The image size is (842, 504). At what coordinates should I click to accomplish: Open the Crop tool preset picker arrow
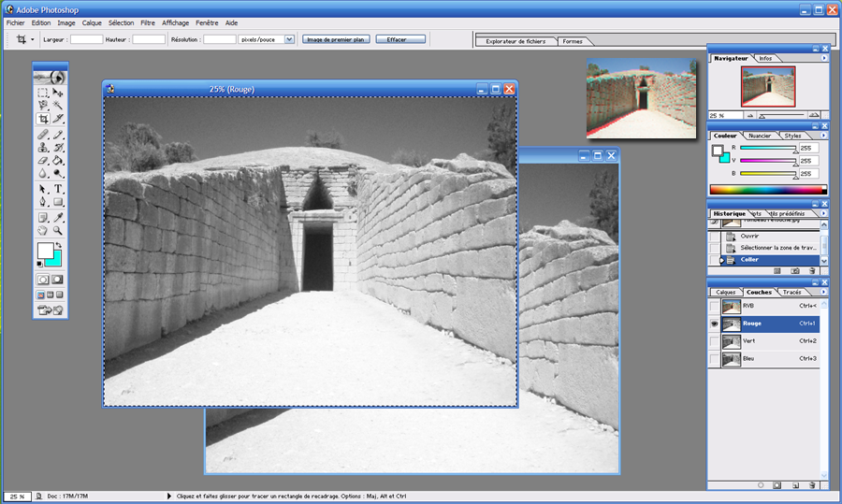click(33, 39)
